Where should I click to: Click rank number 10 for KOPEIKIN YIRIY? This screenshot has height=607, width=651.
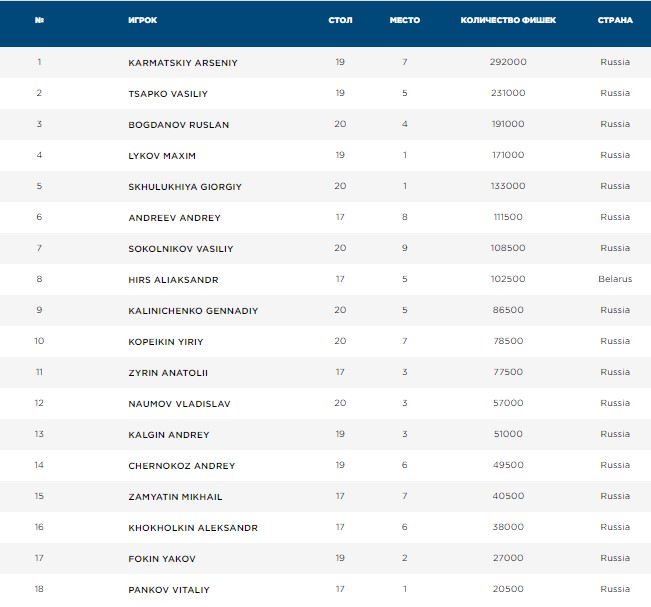tap(39, 341)
